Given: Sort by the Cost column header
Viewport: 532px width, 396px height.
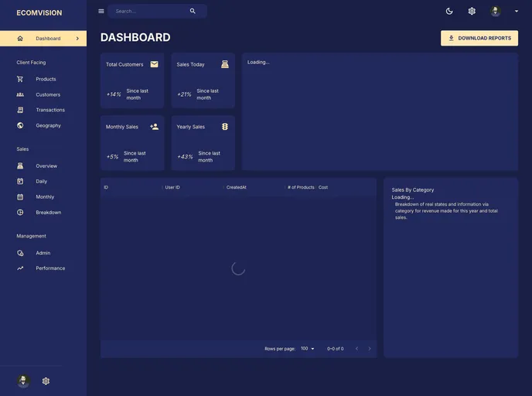Looking at the screenshot, I should click(323, 187).
